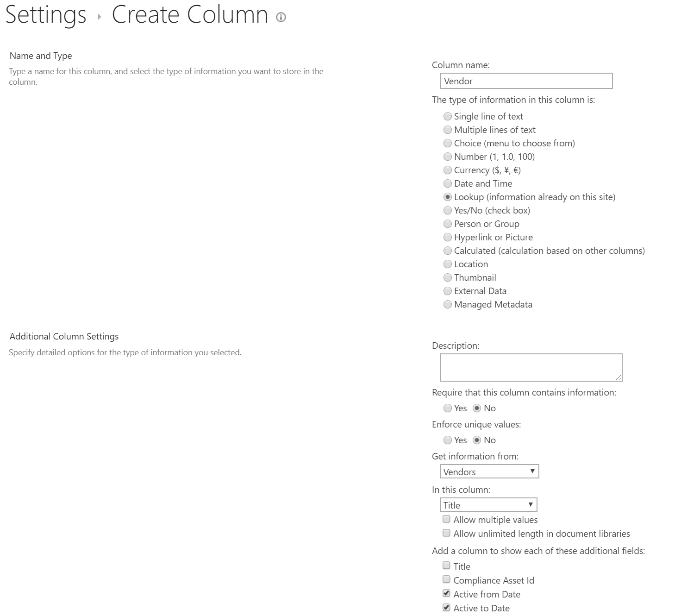Viewport: 681px width, 616px height.
Task: Select the Multiple lines of text option
Action: click(447, 130)
